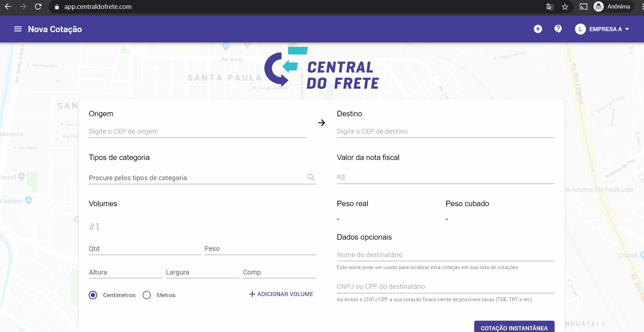
Task: Select the Metros radio button
Action: [x=147, y=295]
